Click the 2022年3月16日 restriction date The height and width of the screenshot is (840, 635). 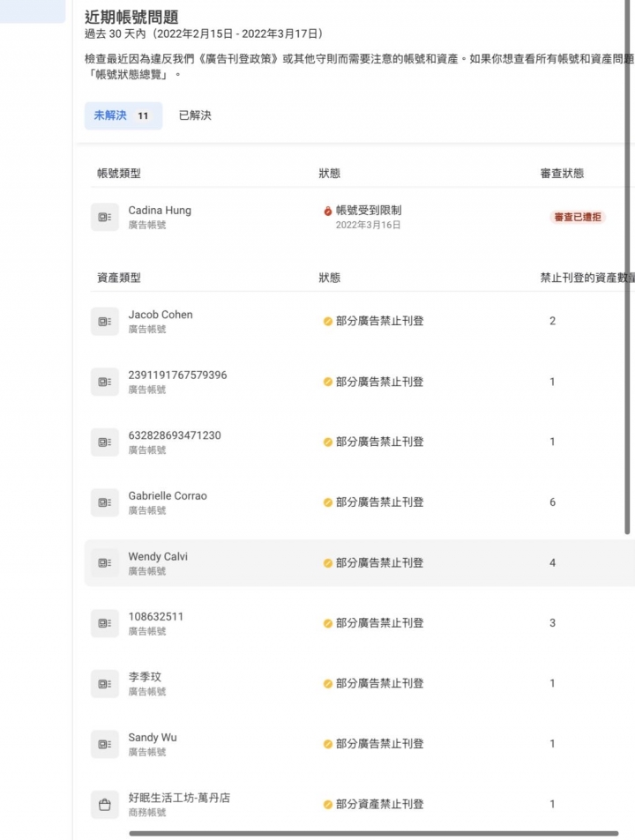click(368, 225)
